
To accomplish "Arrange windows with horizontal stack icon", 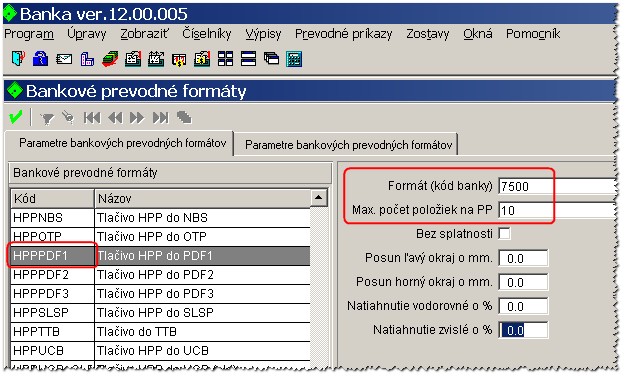I will click(248, 59).
